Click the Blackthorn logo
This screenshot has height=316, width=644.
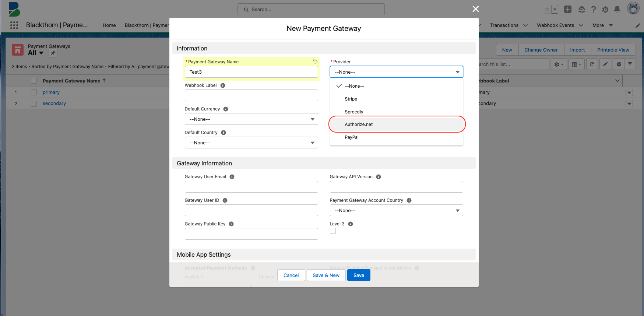14,9
